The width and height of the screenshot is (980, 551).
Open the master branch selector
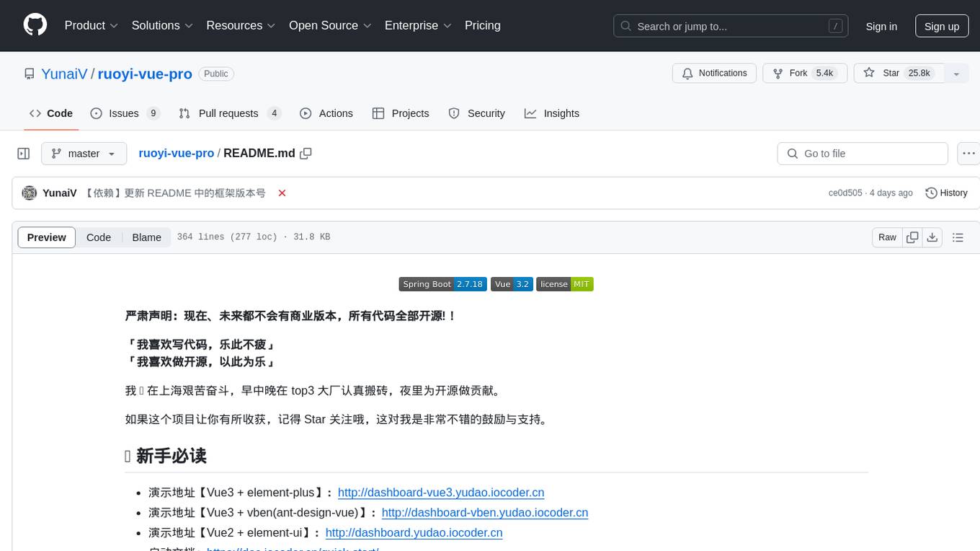pos(84,154)
